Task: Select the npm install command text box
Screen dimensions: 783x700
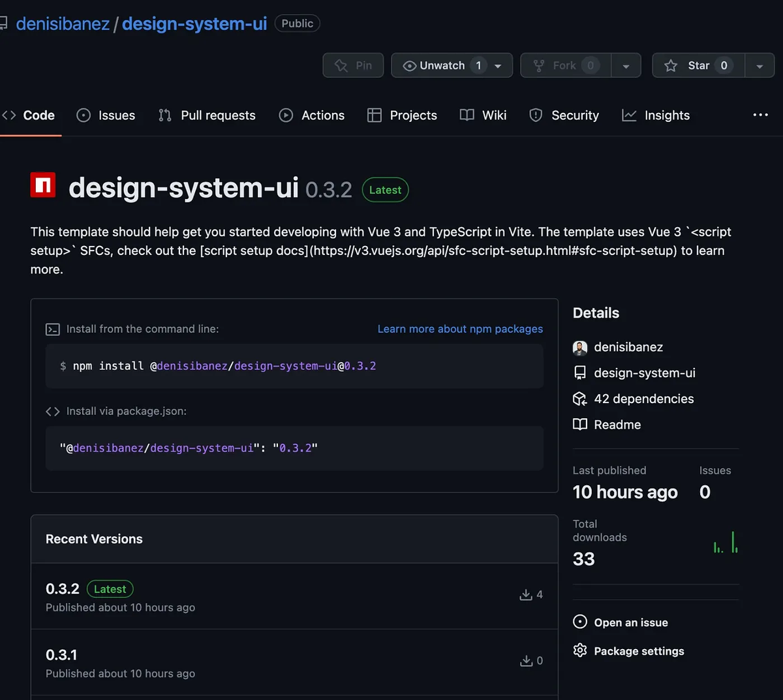Action: [x=294, y=366]
